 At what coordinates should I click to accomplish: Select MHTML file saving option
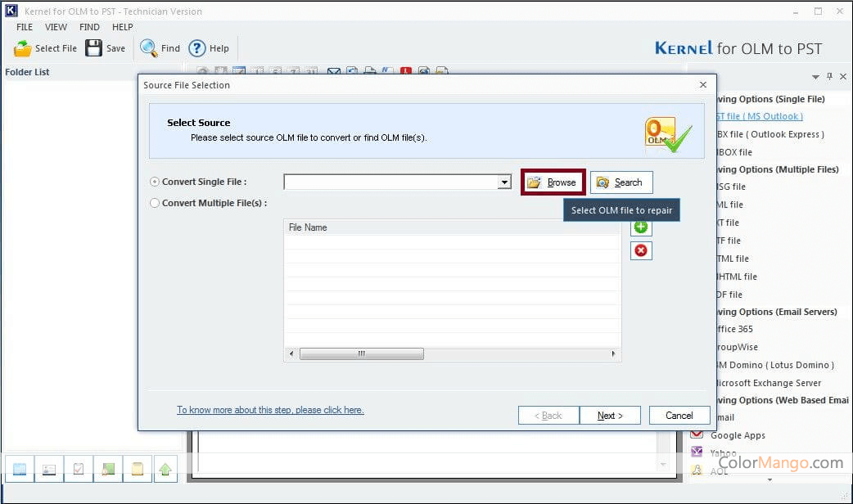(x=737, y=277)
